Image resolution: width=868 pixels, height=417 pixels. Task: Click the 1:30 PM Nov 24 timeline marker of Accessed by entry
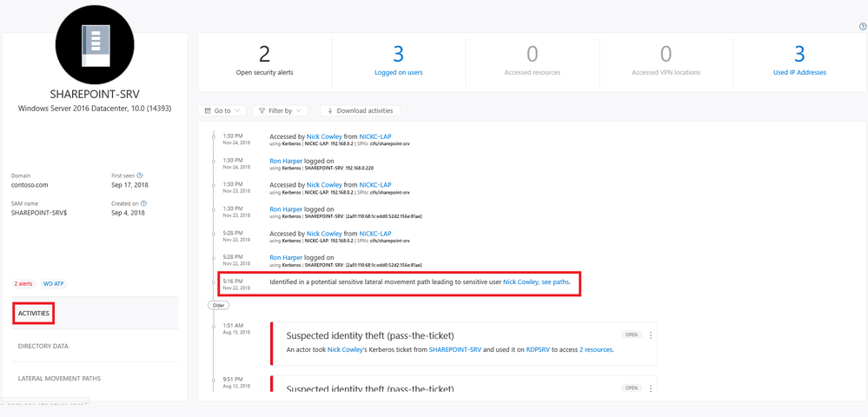click(x=213, y=136)
